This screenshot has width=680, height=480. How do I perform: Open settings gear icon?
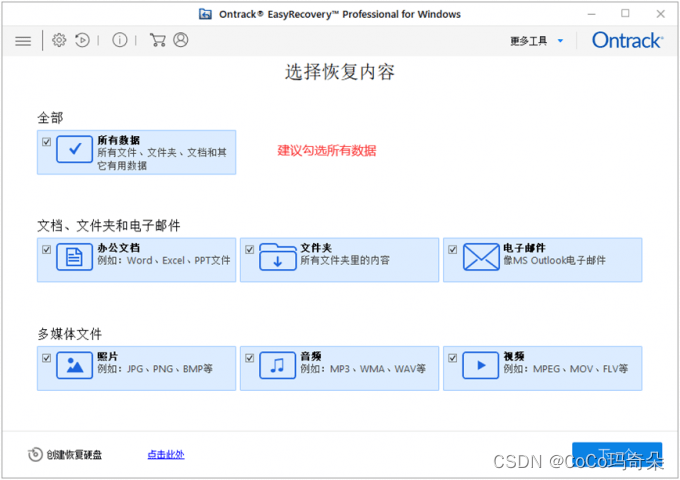[59, 40]
